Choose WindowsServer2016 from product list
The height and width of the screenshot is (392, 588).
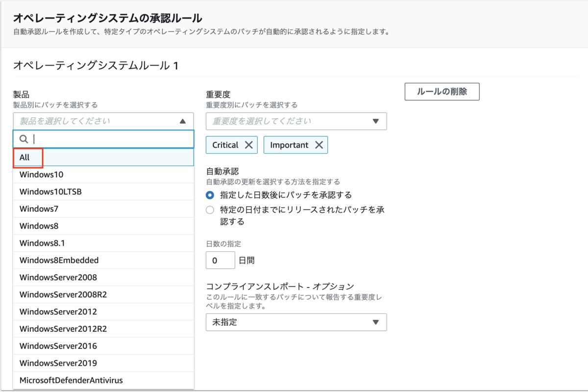[x=103, y=346]
